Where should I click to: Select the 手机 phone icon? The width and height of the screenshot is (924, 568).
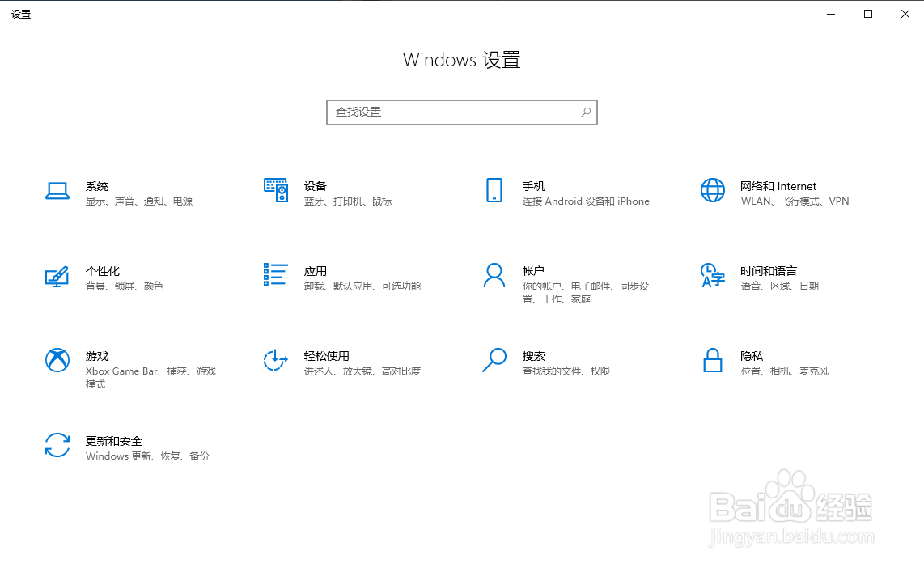point(494,190)
